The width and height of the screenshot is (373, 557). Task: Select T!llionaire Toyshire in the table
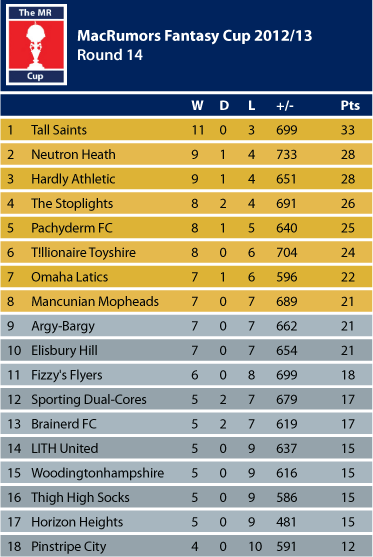point(83,253)
